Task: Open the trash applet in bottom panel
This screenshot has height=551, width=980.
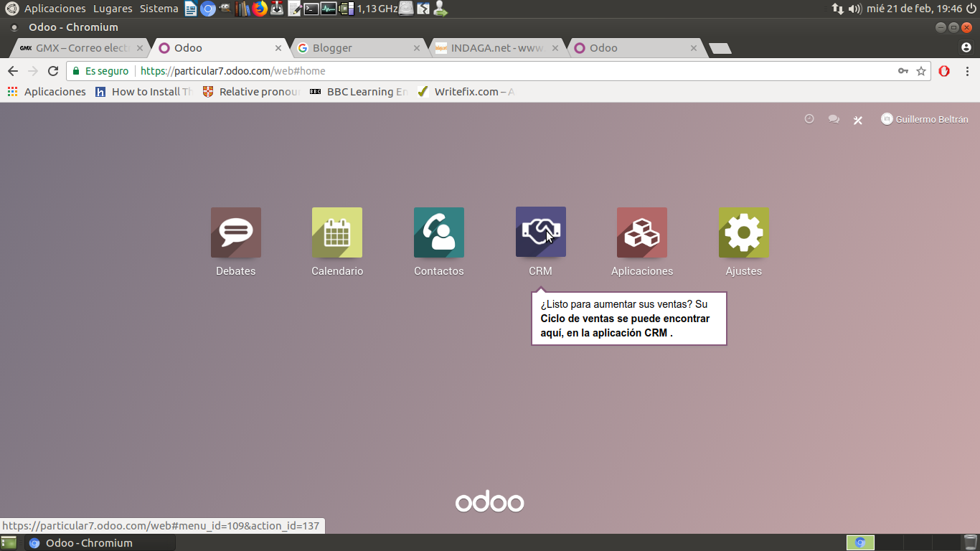Action: click(x=970, y=542)
